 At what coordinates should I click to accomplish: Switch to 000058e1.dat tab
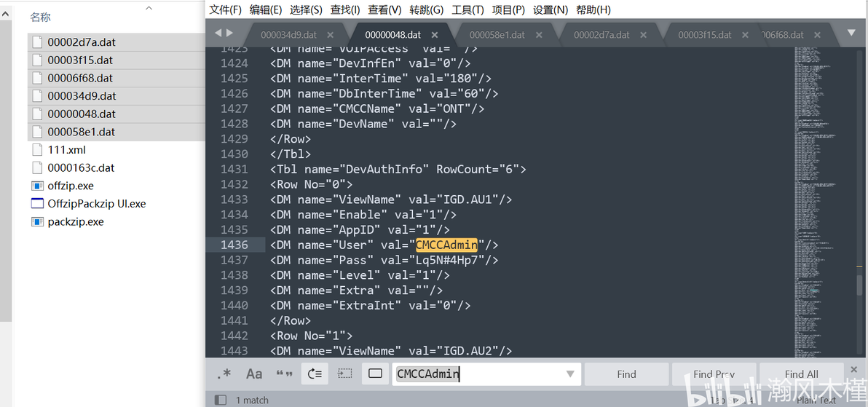click(x=497, y=35)
